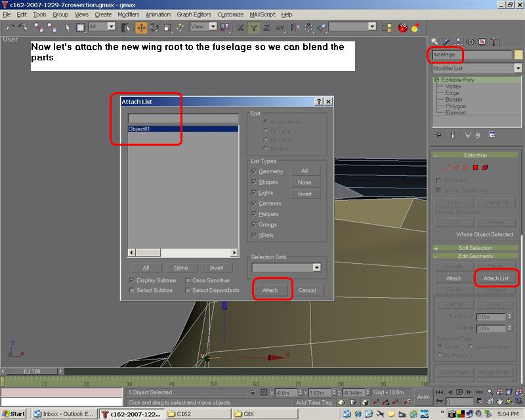Toggle the XRefs list type checkbox
Screen dimensions: 525x420
[x=254, y=235]
